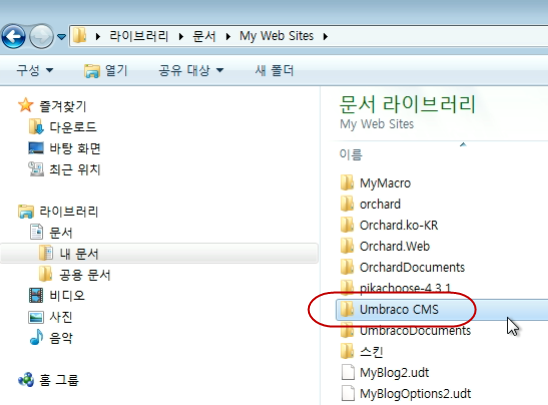Click the Forward navigation arrow button

[x=41, y=36]
